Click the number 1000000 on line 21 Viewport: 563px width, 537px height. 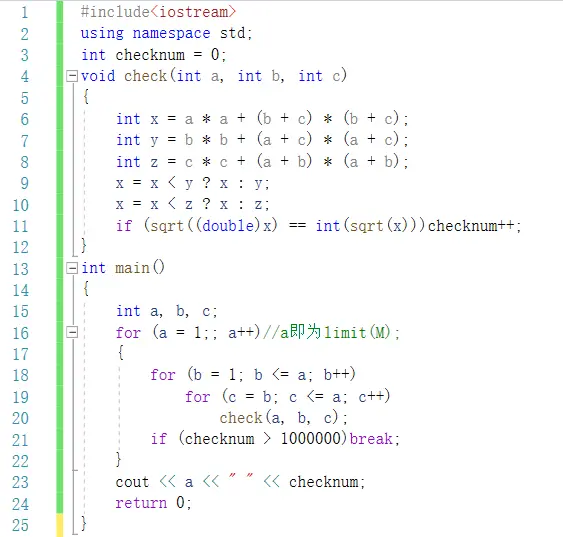coord(311,439)
